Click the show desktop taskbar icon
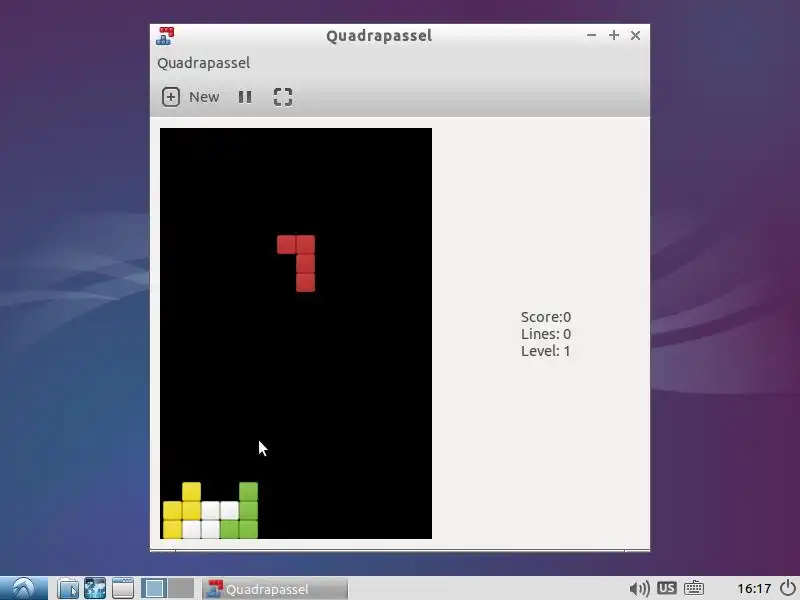The image size is (800, 600). coord(122,588)
